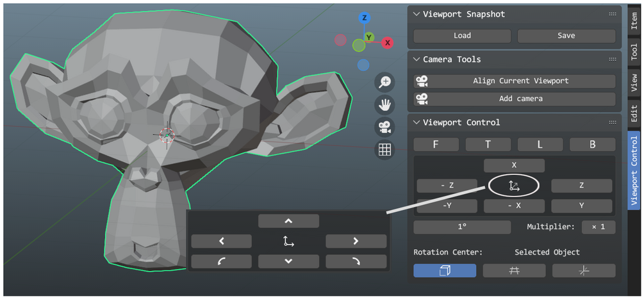Screen dimensions: 644x299
Task: Click the Multiplier: label
Action: [x=551, y=227]
